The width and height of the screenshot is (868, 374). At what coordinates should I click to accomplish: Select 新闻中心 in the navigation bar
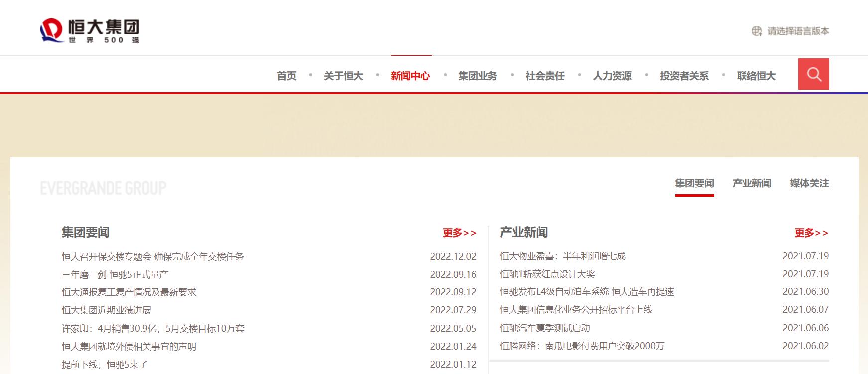click(410, 76)
